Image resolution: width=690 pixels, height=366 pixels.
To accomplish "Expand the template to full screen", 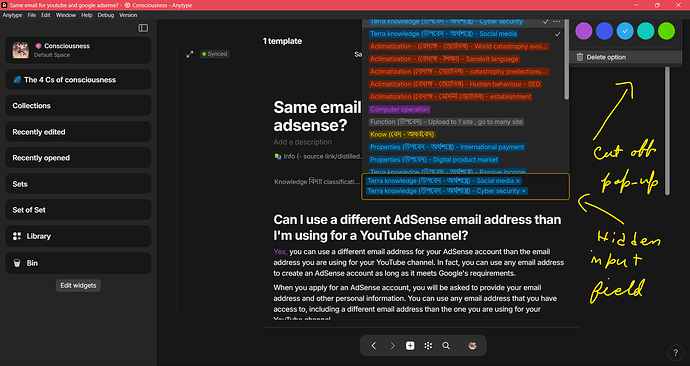I will (x=190, y=54).
